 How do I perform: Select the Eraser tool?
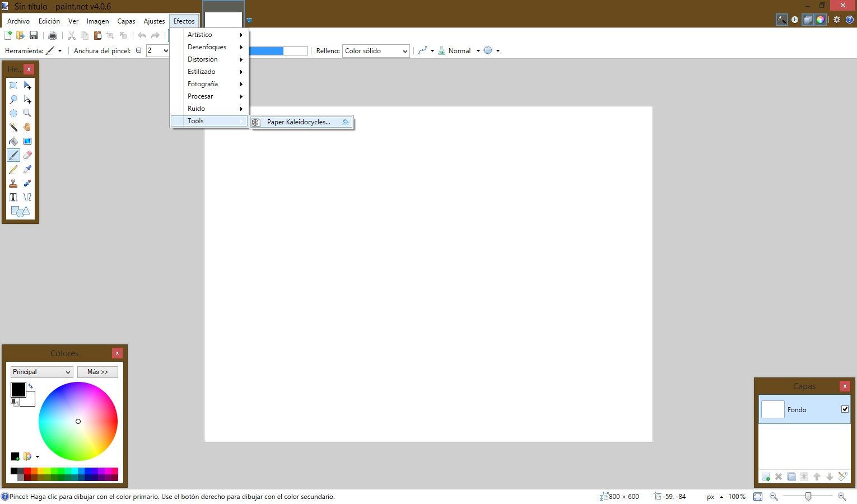pyautogui.click(x=27, y=155)
